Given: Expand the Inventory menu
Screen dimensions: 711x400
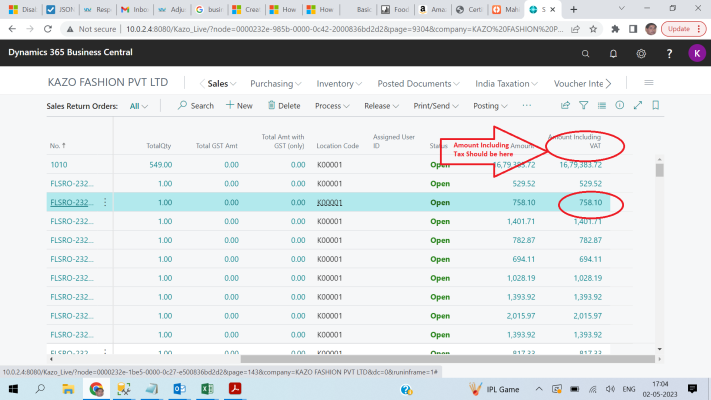Looking at the screenshot, I should [x=339, y=83].
